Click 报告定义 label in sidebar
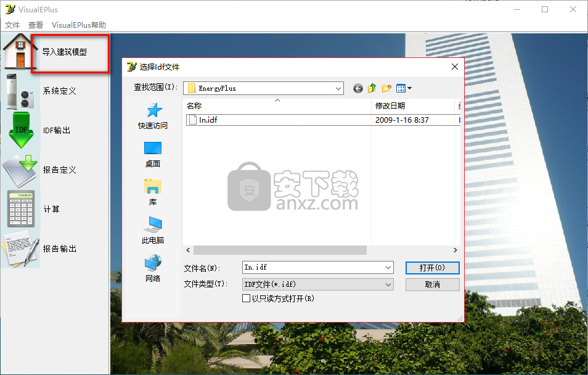This screenshot has height=375, width=588. point(60,170)
